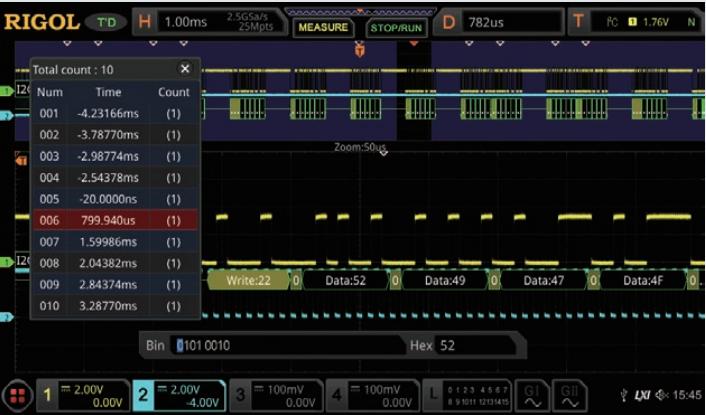Open the GI signal generator icon
This screenshot has height=415, width=706.
coord(532,395)
